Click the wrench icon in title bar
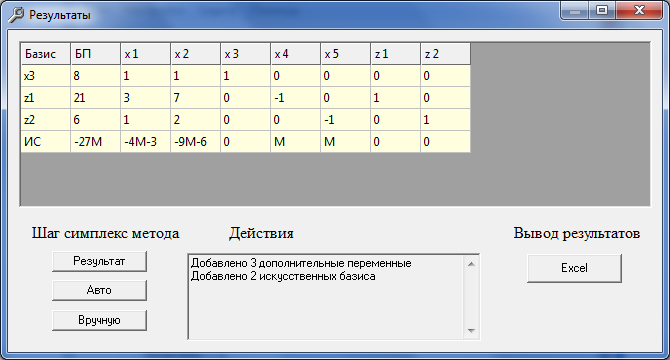670x360 pixels. tap(16, 15)
